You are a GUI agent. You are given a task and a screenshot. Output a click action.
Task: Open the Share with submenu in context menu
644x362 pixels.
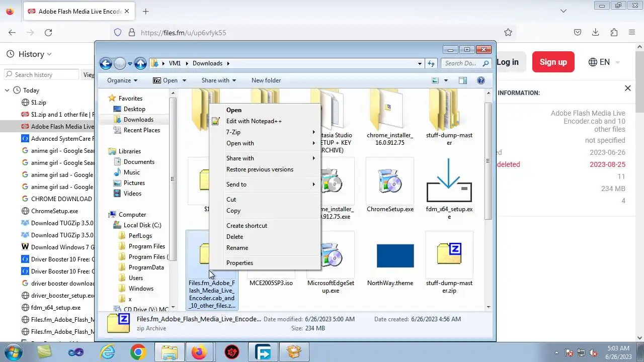click(265, 158)
